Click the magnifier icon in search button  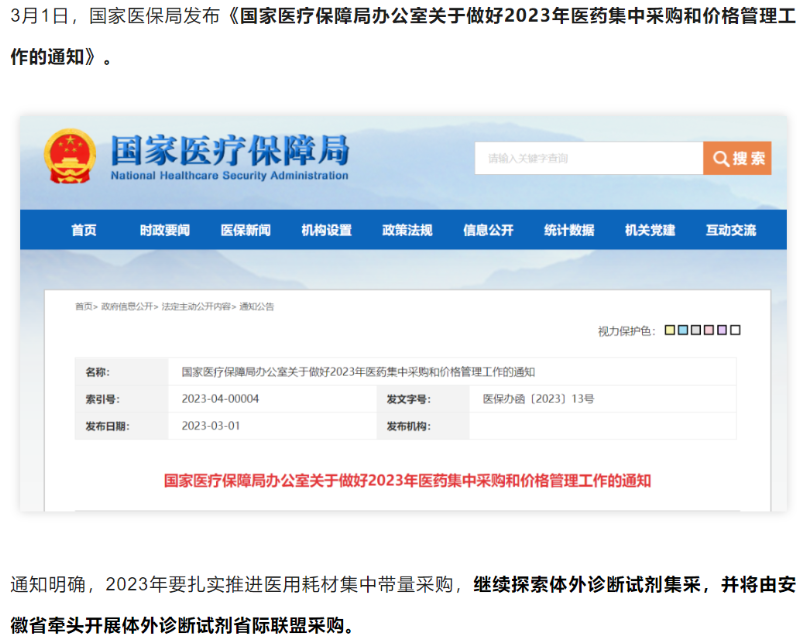pyautogui.click(x=720, y=158)
